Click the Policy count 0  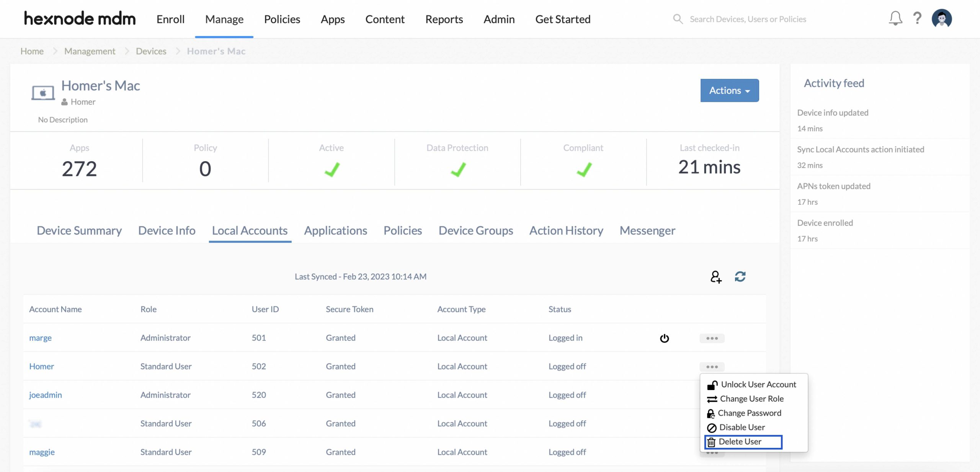coord(205,169)
